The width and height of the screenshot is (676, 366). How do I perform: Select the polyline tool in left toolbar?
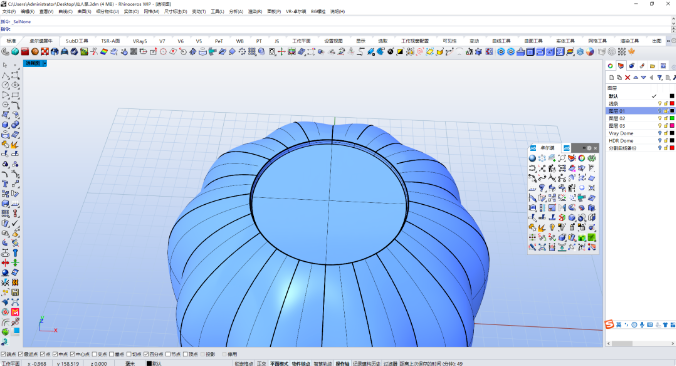pyautogui.click(x=5, y=75)
